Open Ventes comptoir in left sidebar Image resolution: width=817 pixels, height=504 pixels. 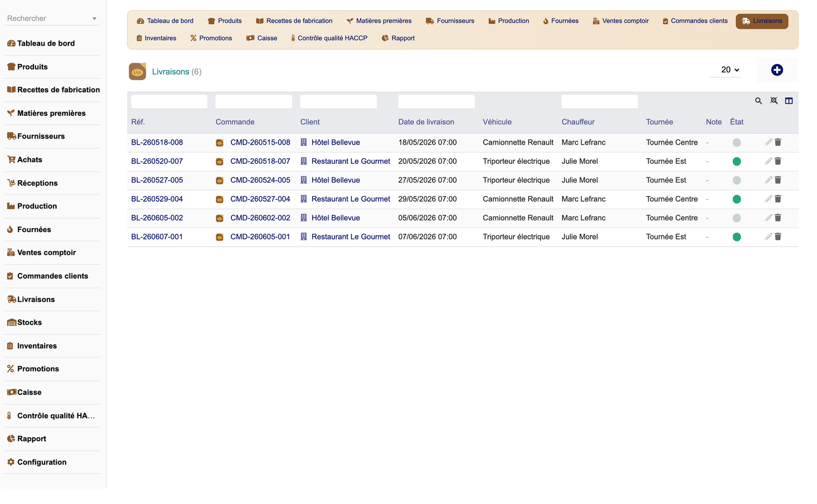pyautogui.click(x=52, y=253)
